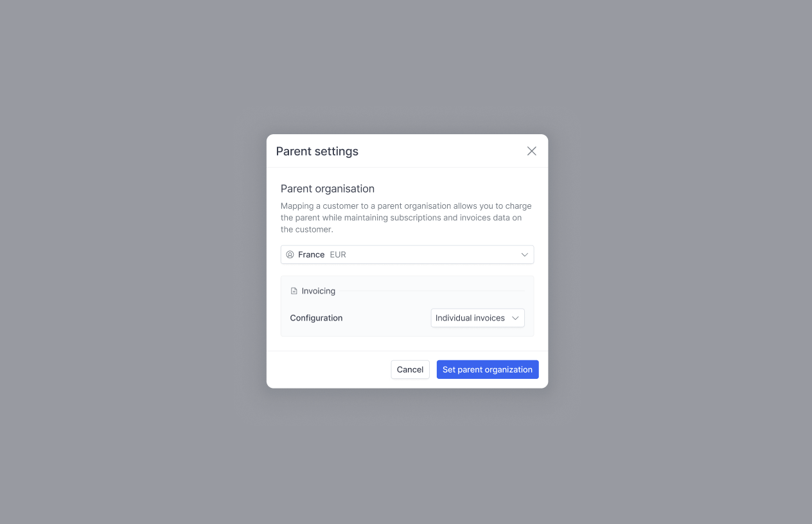
Task: Click the document icon next to Invoicing
Action: pos(294,291)
